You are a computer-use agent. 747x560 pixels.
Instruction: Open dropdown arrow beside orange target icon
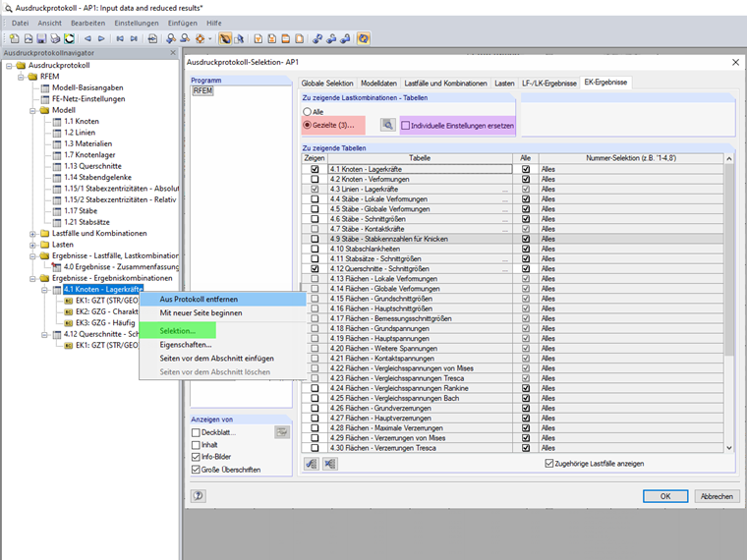[209, 39]
